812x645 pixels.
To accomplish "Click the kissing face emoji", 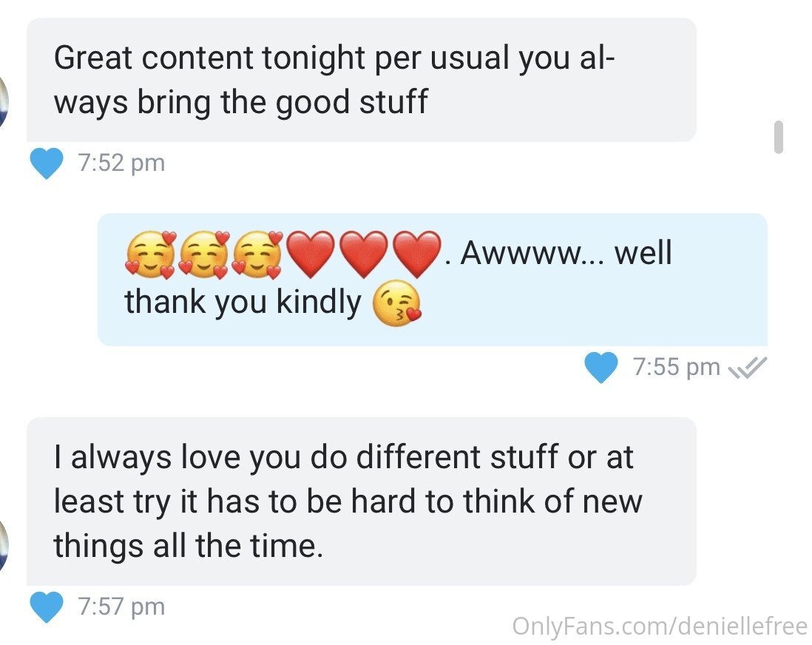I will tap(397, 303).
